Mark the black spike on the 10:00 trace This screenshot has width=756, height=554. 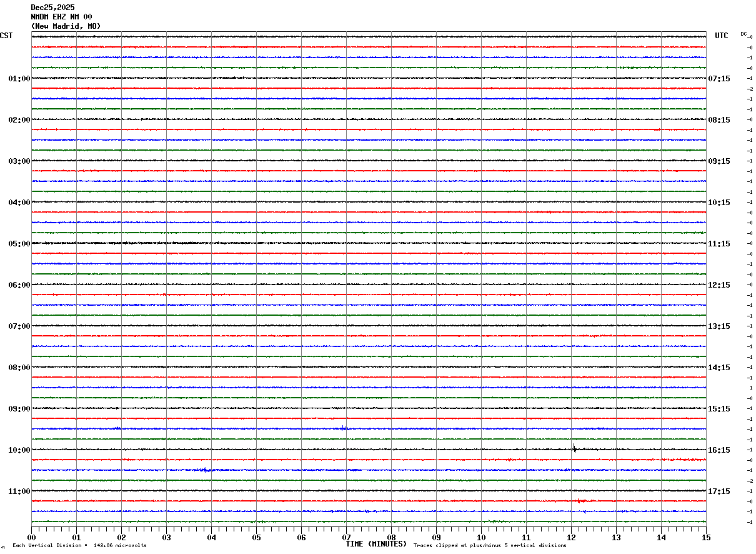(x=574, y=448)
